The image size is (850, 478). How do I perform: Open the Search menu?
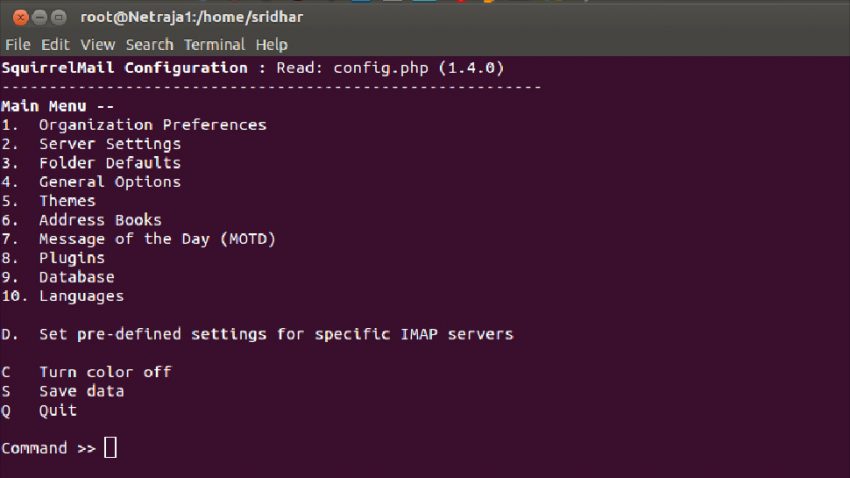click(150, 44)
